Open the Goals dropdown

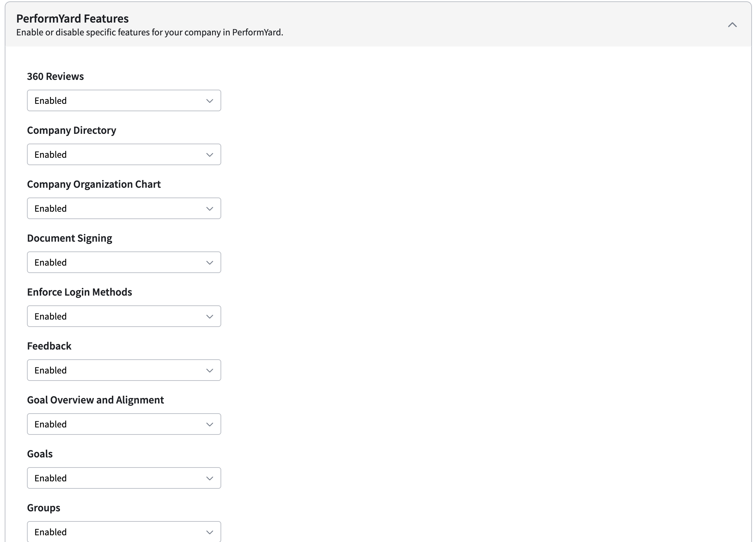[124, 478]
